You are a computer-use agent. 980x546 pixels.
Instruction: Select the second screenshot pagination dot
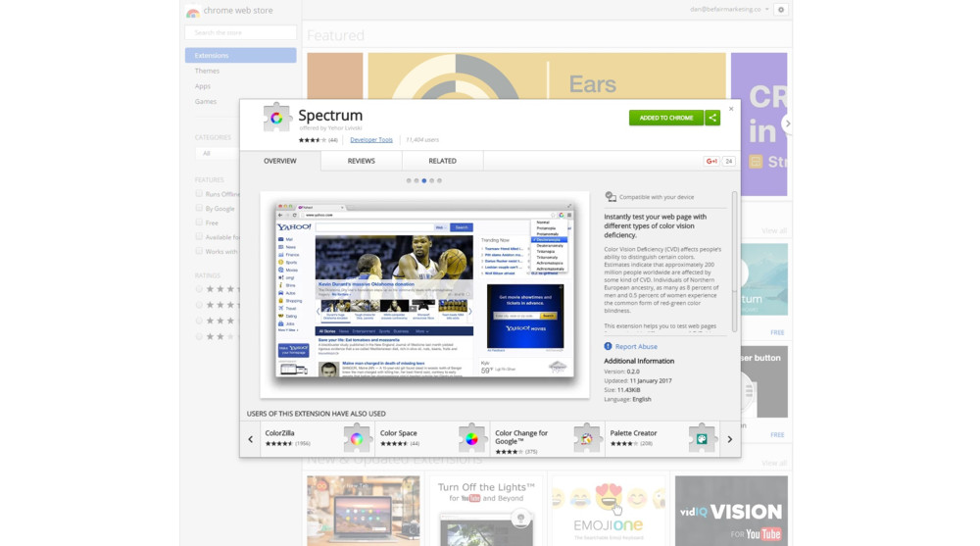tap(416, 180)
